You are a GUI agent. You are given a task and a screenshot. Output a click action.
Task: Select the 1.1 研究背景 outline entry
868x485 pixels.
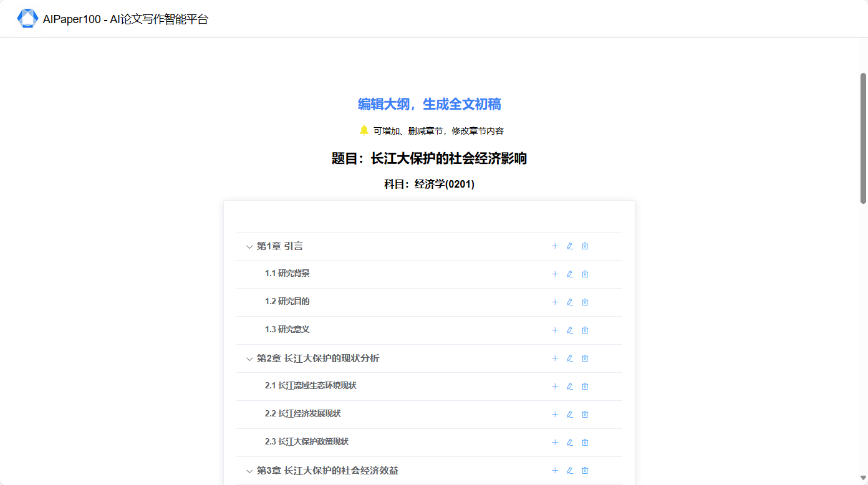(287, 273)
